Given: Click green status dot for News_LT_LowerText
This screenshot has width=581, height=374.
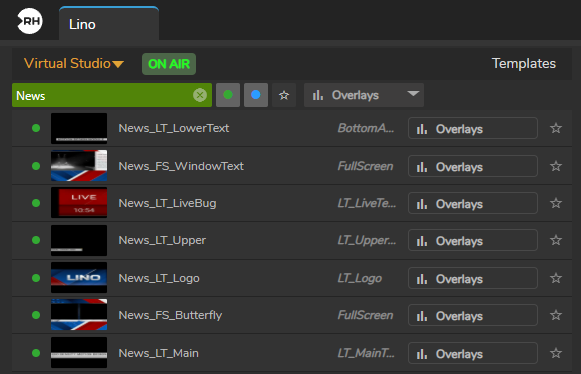Looking at the screenshot, I should [x=36, y=128].
